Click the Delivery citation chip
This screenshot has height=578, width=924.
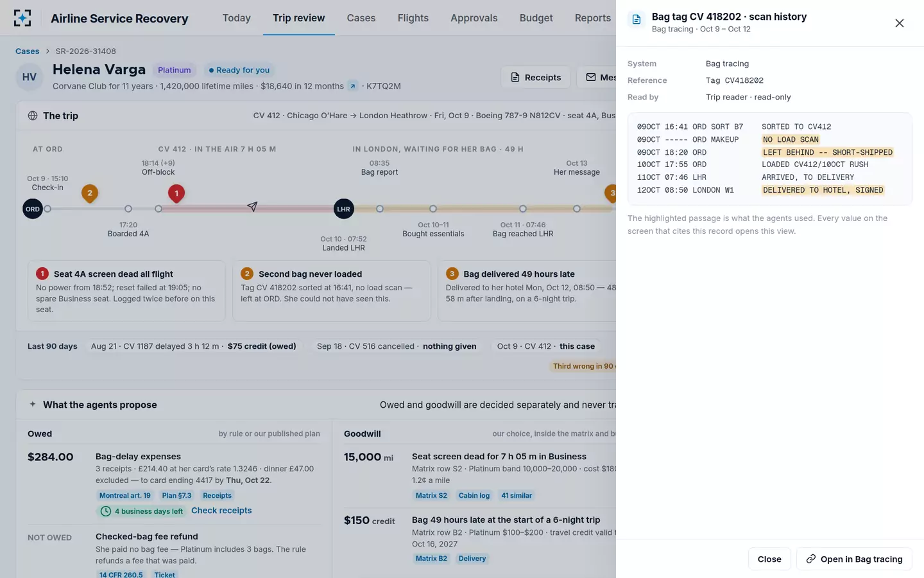pos(472,559)
